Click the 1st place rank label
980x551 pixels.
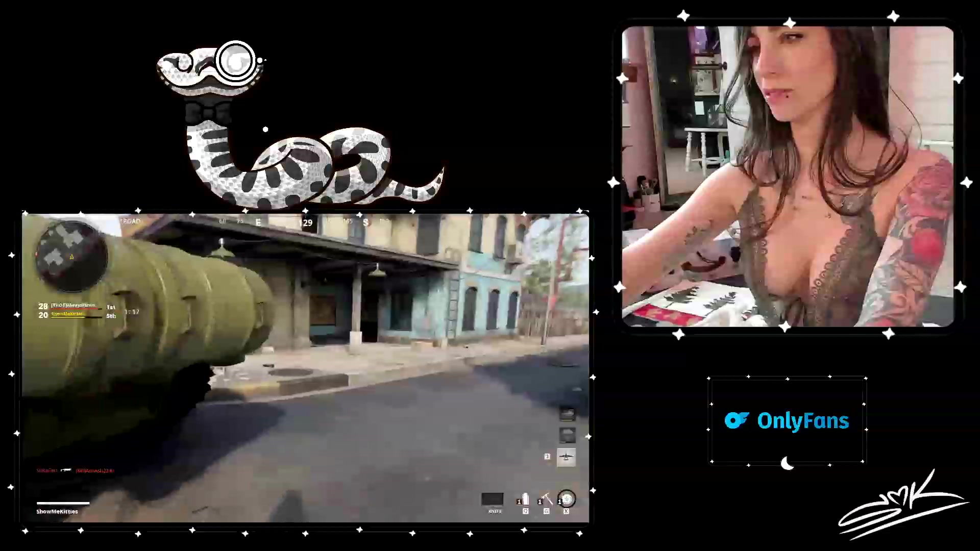tap(111, 307)
